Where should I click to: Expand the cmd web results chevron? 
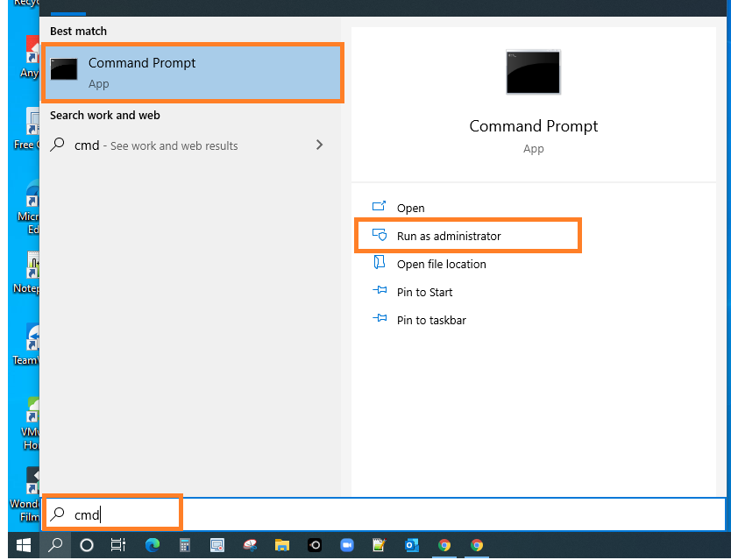point(319,145)
